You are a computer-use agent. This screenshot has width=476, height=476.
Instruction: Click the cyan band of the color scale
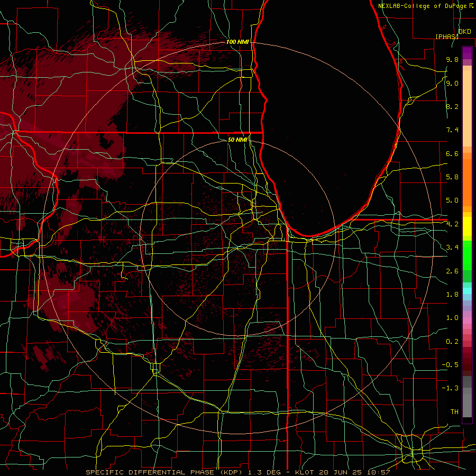click(x=467, y=291)
